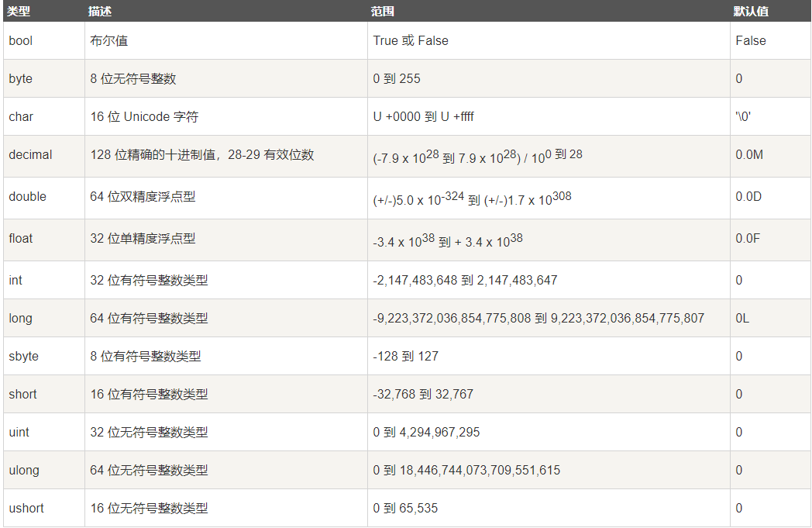
Task: Click the decimal type name
Action: tap(30, 154)
